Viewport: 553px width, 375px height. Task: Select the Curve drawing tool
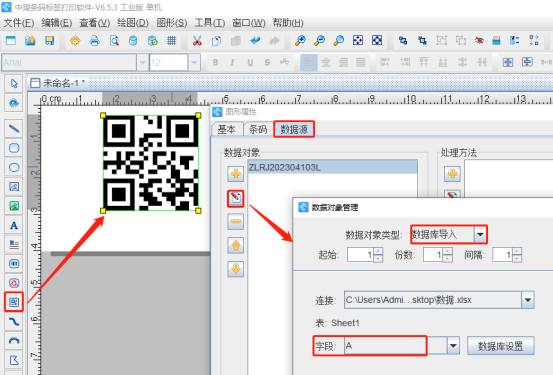pos(14,321)
